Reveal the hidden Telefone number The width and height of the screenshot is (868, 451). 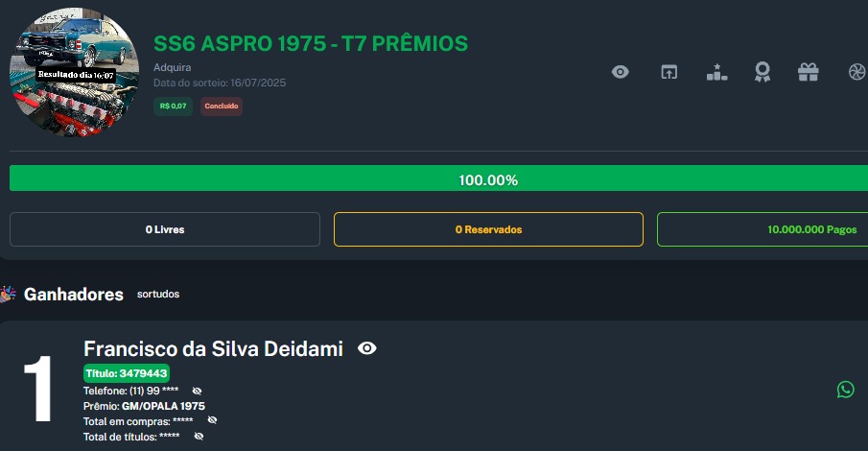pyautogui.click(x=197, y=392)
